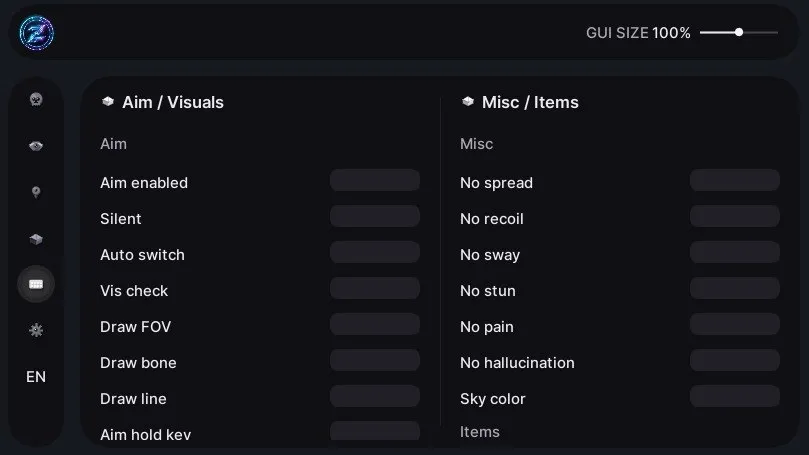Select the Aim / Visuals section header
This screenshot has height=455, width=809.
point(172,102)
